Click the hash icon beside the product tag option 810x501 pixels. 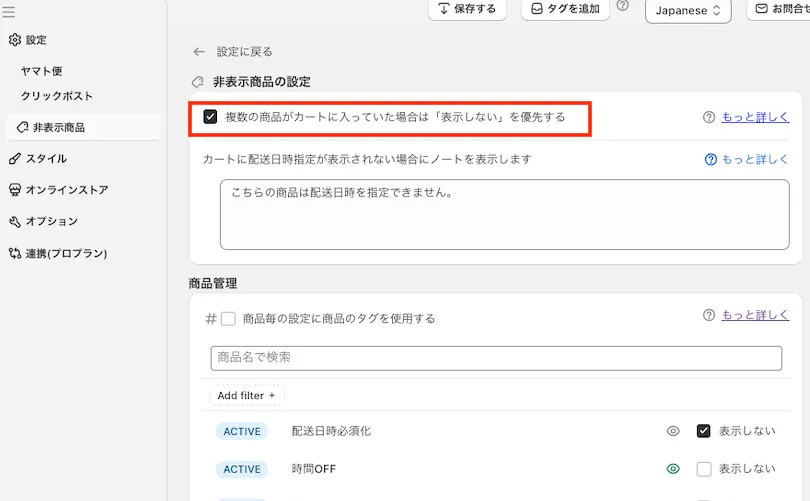click(210, 319)
